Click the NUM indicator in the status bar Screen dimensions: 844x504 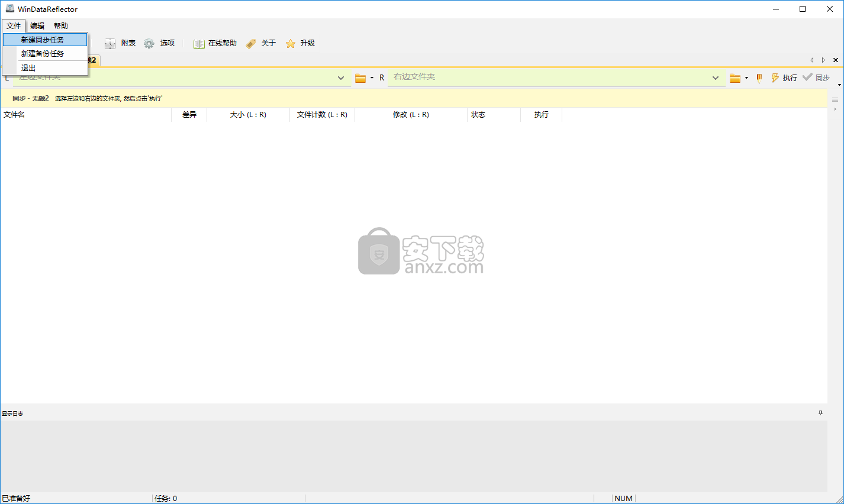623,498
